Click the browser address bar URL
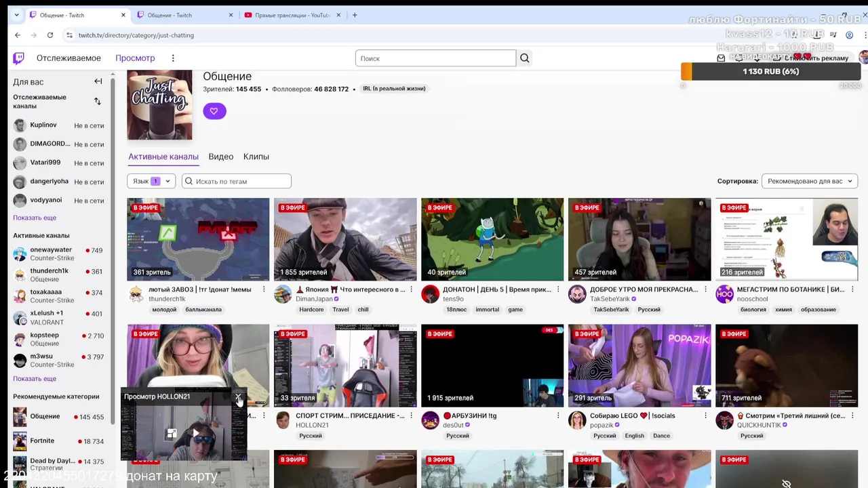 click(136, 35)
